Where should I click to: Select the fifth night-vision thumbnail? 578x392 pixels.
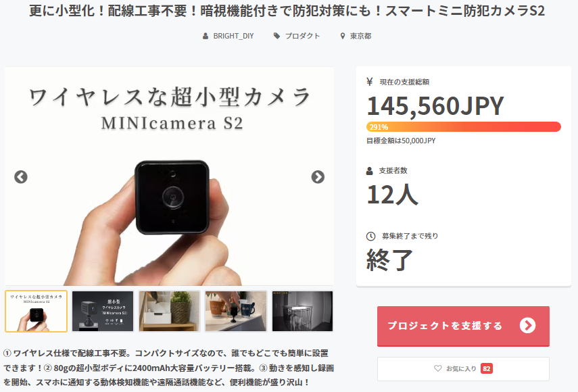[302, 312]
